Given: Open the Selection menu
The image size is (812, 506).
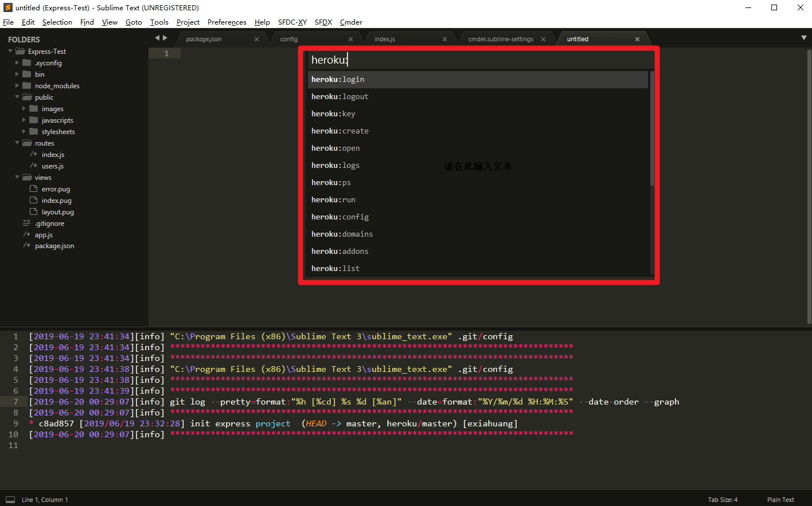Looking at the screenshot, I should pos(57,22).
